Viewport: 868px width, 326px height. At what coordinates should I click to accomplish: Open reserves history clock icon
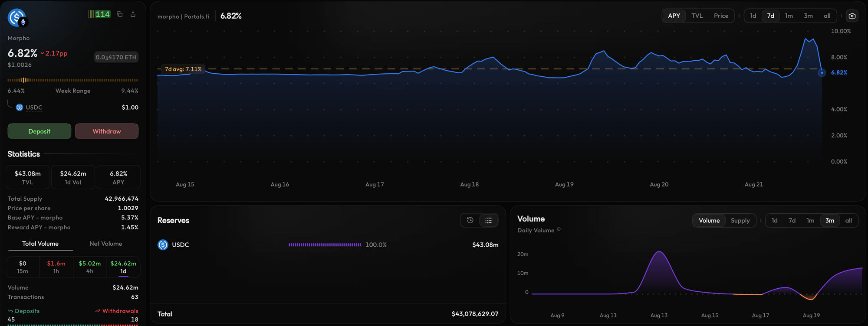click(470, 220)
